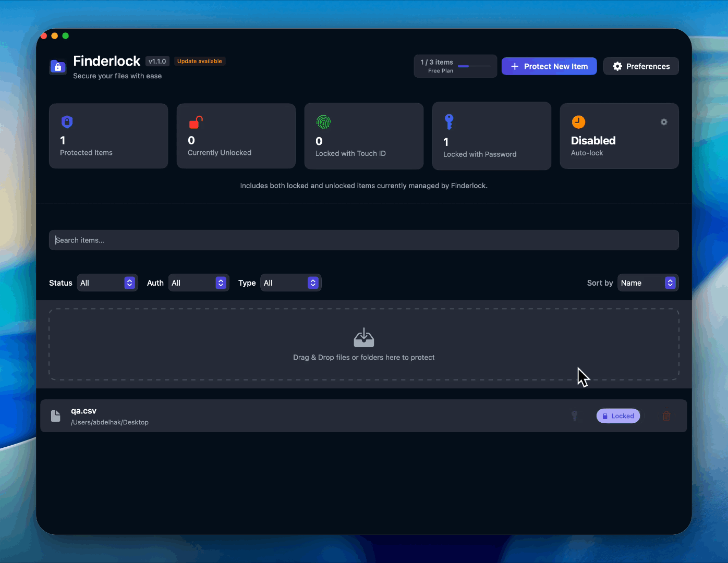This screenshot has height=563, width=728.
Task: Click the Locked with Password label
Action: [x=480, y=154]
